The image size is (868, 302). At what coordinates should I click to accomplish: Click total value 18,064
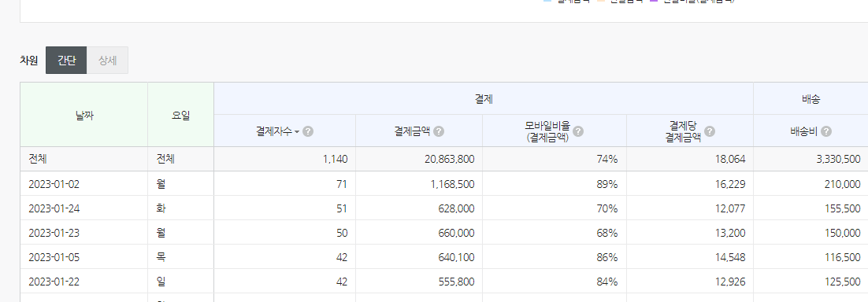pos(731,160)
